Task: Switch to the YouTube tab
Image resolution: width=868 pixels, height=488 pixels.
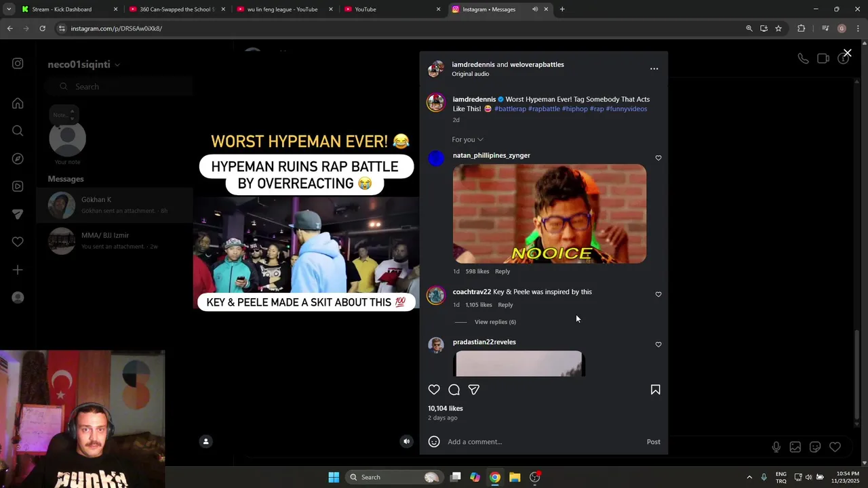Action: point(391,9)
